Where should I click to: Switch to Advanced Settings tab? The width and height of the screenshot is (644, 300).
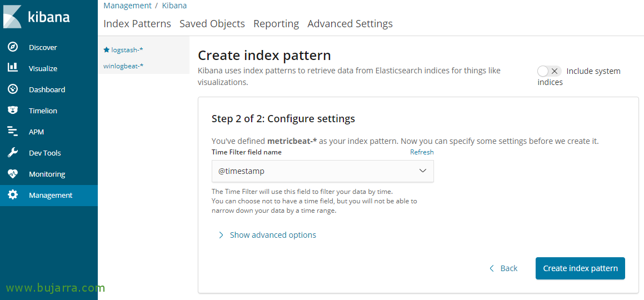pos(350,24)
